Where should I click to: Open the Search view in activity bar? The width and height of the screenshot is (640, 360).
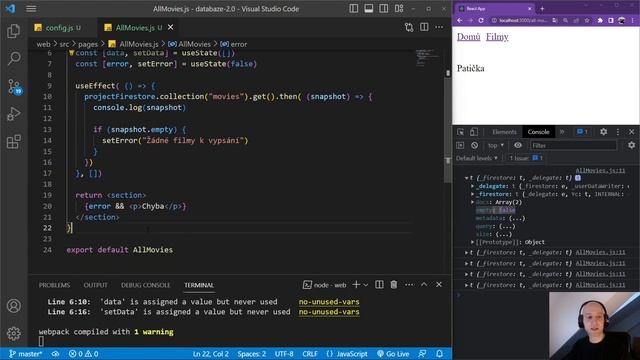(14, 58)
